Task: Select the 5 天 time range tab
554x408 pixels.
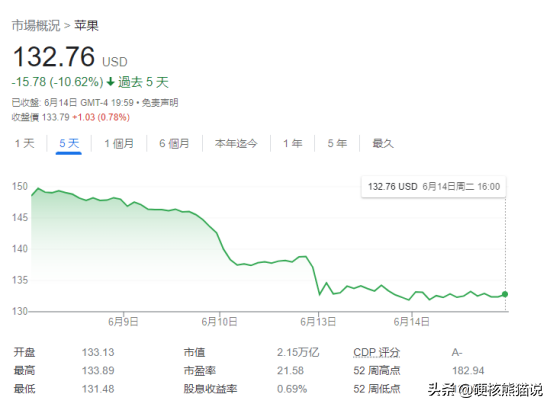Action: click(69, 143)
